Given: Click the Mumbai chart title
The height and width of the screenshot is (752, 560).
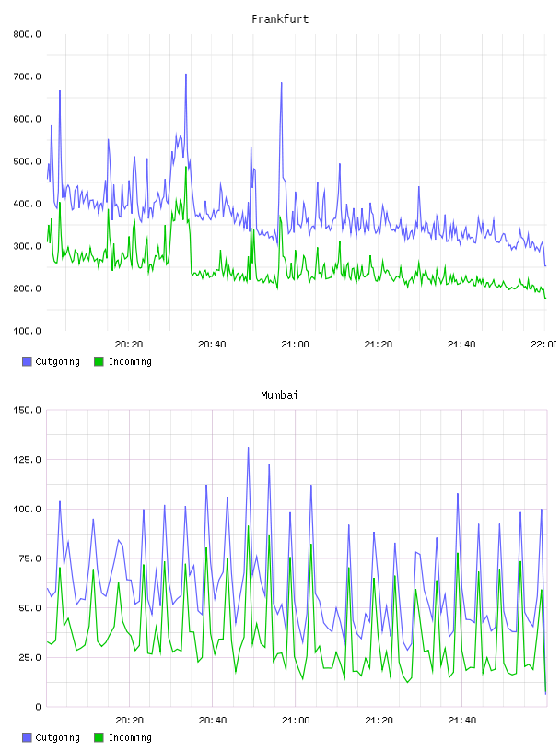Looking at the screenshot, I should coord(279,395).
